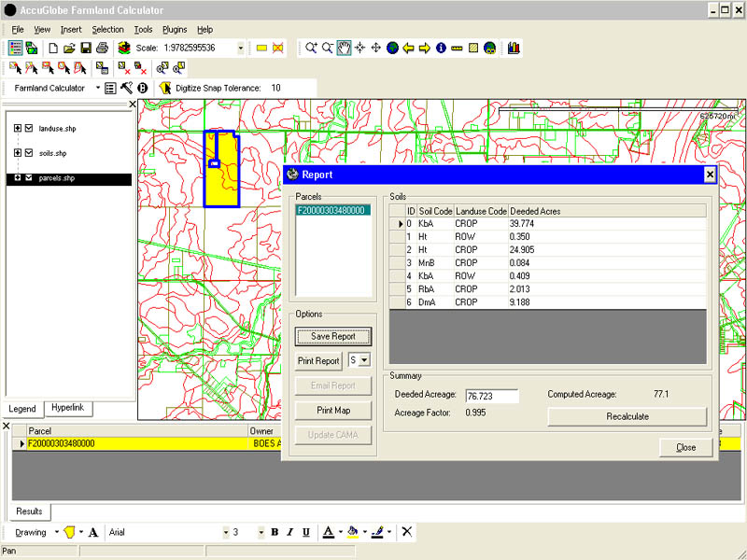The width and height of the screenshot is (747, 560).
Task: Click the outward-arrows fixed zoom out icon
Action: 376,48
